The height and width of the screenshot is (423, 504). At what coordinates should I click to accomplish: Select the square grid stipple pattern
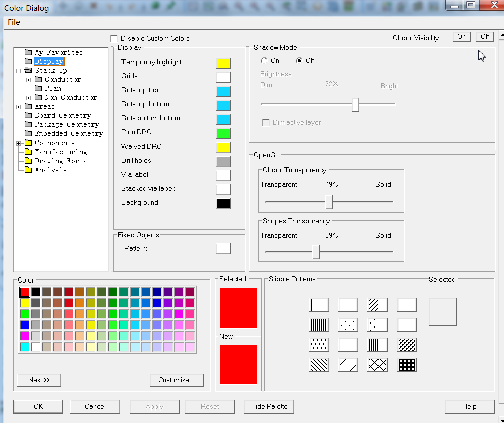[x=377, y=345]
